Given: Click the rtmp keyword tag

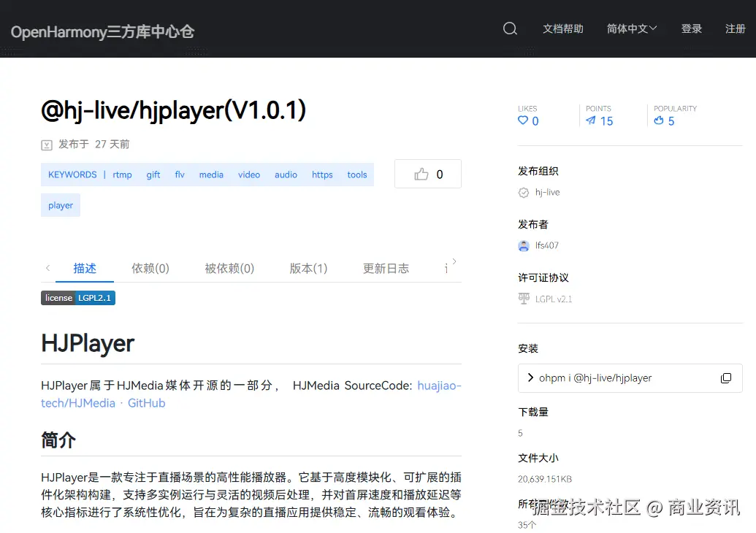Looking at the screenshot, I should (x=123, y=175).
